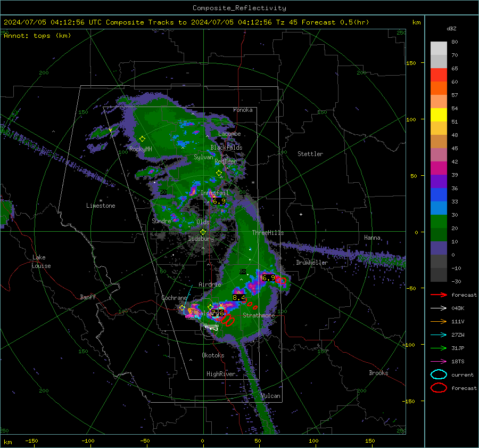The width and height of the screenshot is (479, 448).
Task: Click the Okotoks label
Action: click(213, 355)
